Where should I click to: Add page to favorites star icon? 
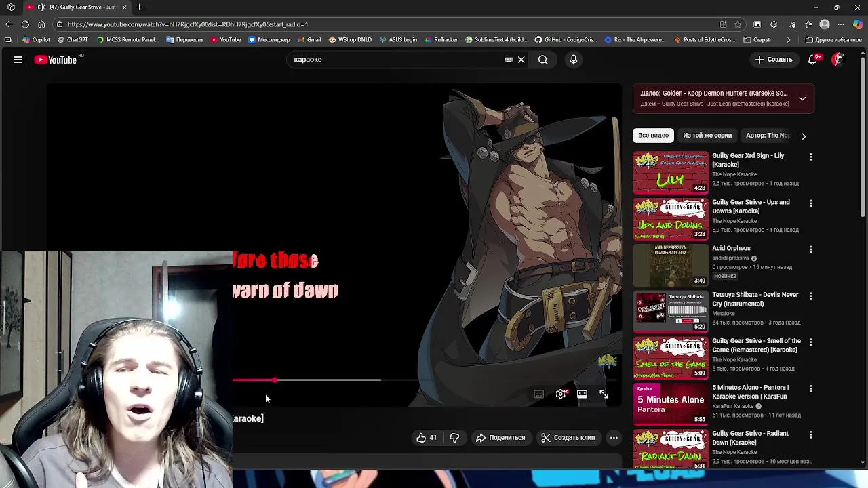[x=738, y=24]
